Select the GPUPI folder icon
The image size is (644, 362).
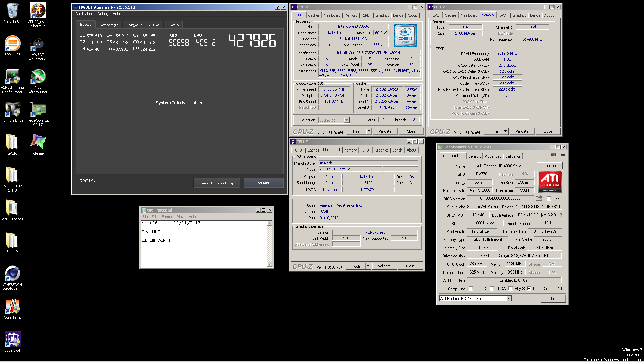pyautogui.click(x=12, y=144)
